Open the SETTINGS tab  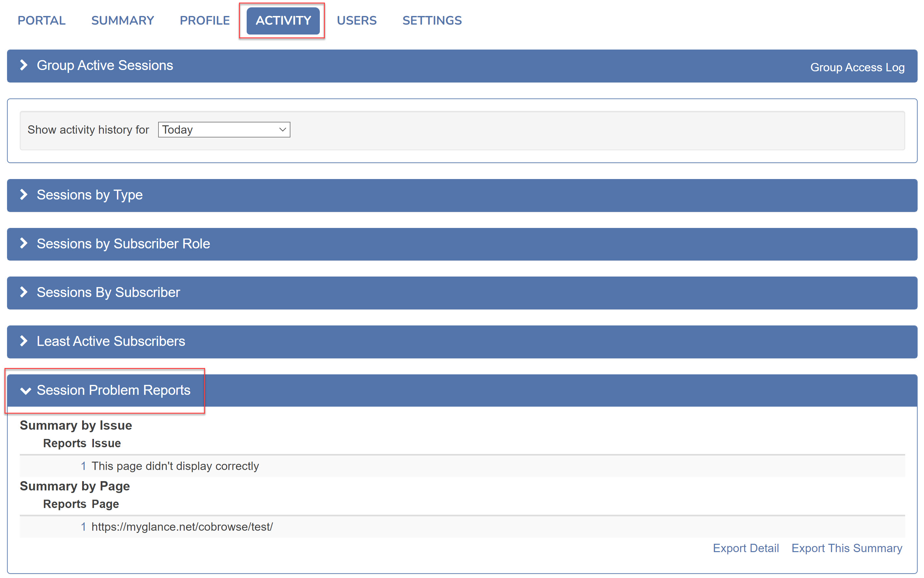coord(432,20)
